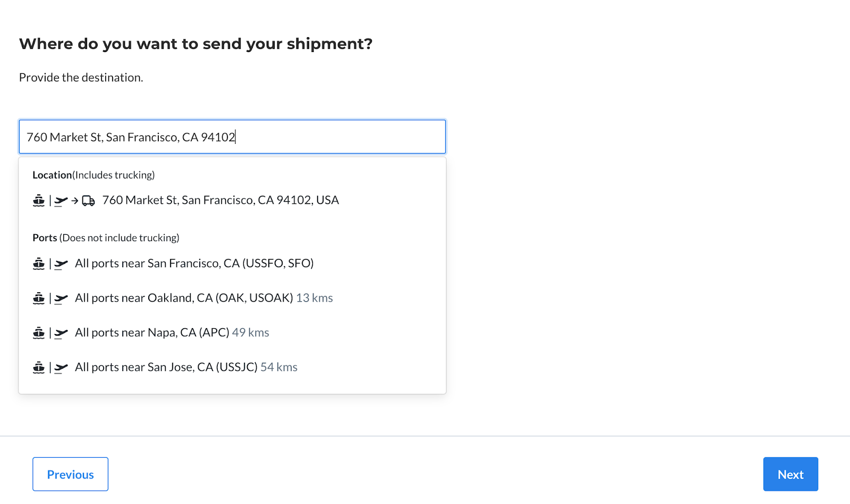Focus the destination address input field

pos(232,137)
